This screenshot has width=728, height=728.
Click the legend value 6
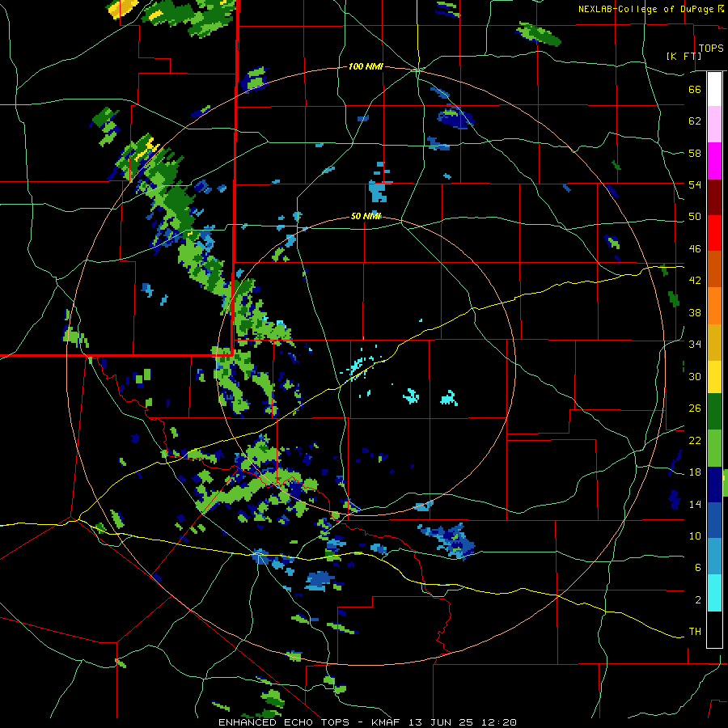(698, 568)
